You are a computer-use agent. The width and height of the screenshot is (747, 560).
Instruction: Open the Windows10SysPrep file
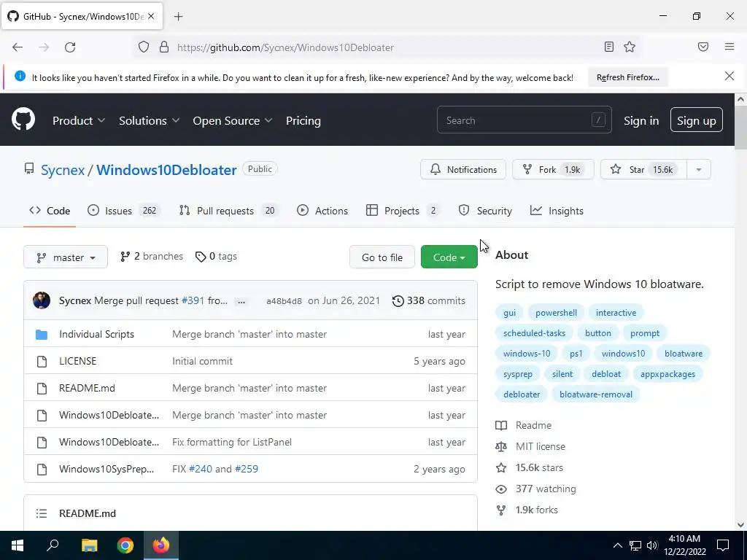tap(107, 469)
